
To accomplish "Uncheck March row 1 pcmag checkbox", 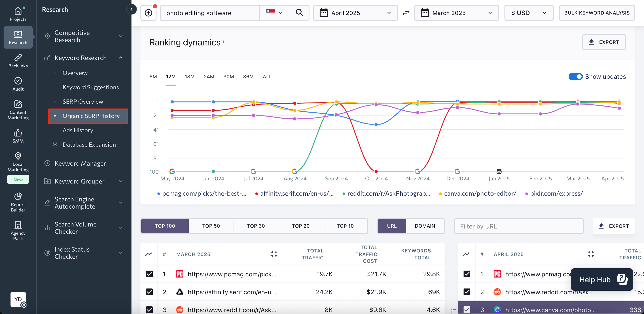I will point(149,274).
